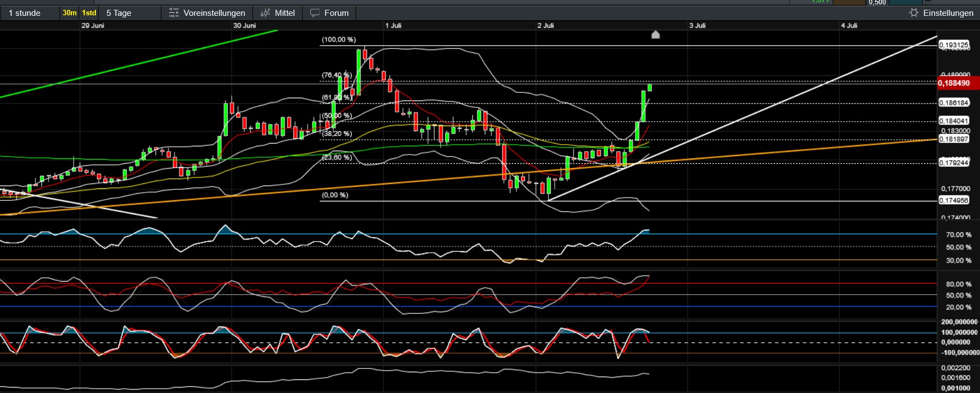Open the Forum speech bubble
This screenshot has width=980, height=393.
[315, 13]
